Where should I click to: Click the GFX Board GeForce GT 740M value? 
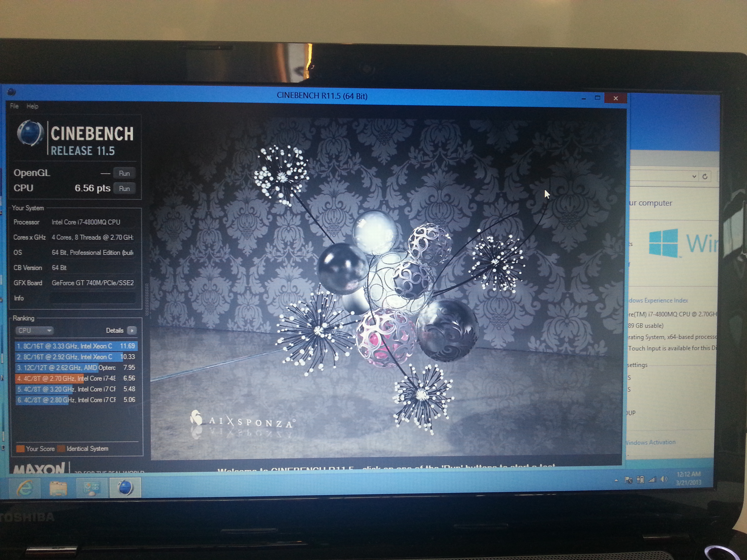click(92, 283)
